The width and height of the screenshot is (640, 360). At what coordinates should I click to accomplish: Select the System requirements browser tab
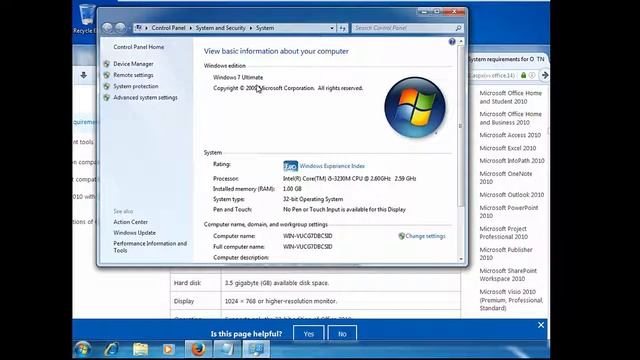tap(507, 59)
